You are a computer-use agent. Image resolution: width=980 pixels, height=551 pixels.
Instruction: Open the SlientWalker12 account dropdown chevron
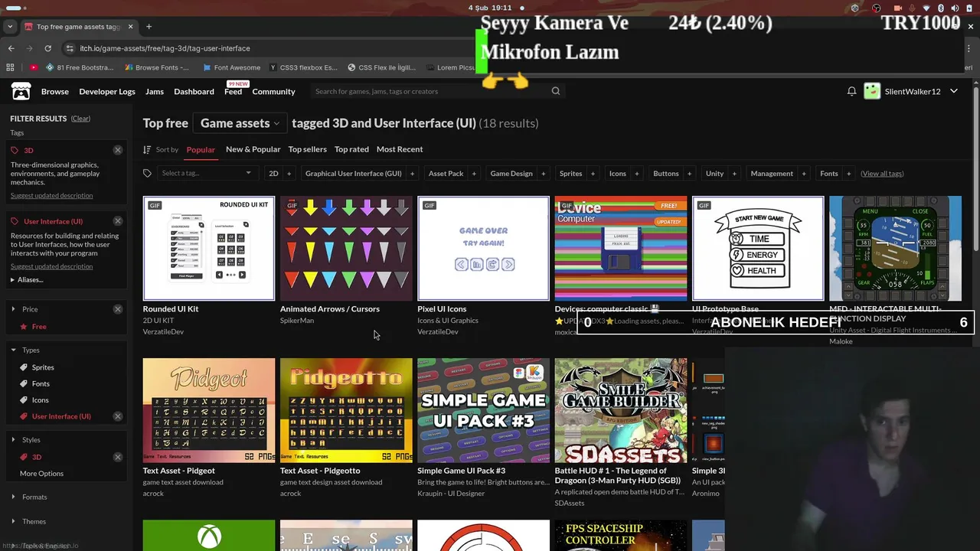954,91
